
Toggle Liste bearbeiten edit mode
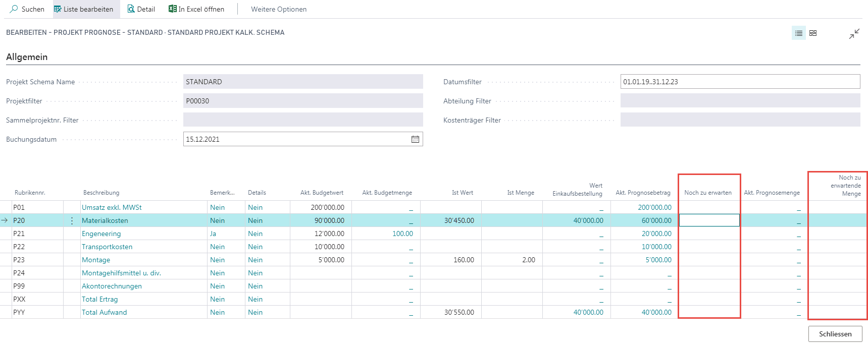coord(83,9)
